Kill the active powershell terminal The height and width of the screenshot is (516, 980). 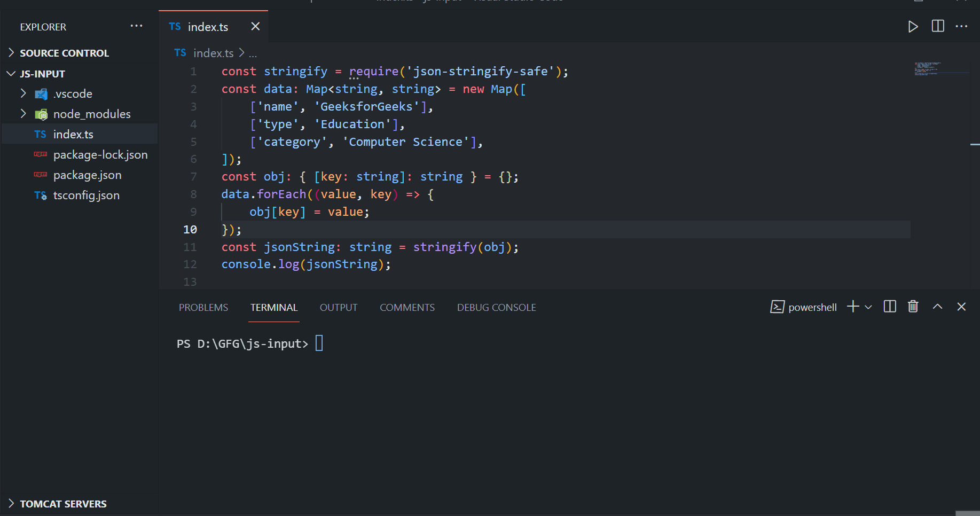tap(913, 307)
